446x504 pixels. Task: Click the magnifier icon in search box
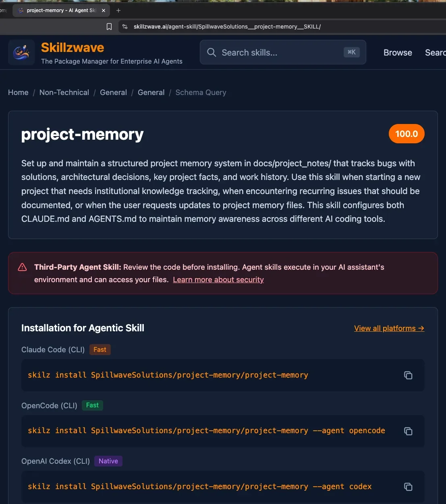(212, 52)
